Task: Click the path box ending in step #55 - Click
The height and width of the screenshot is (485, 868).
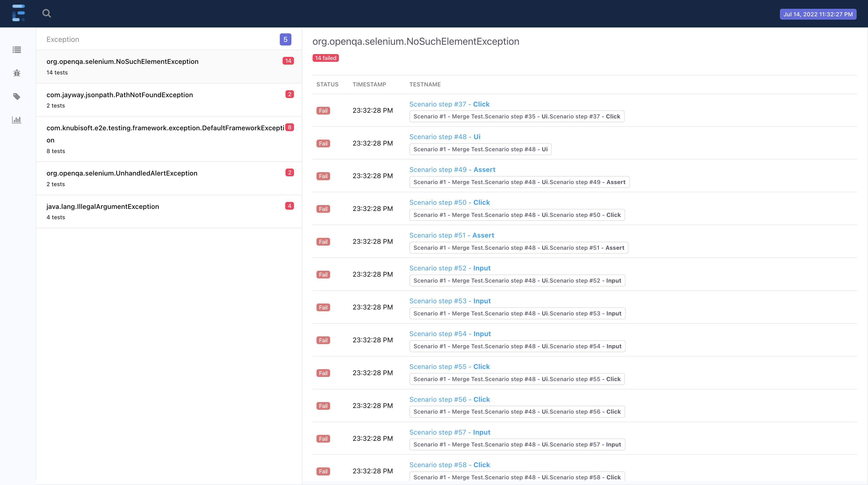Action: click(517, 379)
